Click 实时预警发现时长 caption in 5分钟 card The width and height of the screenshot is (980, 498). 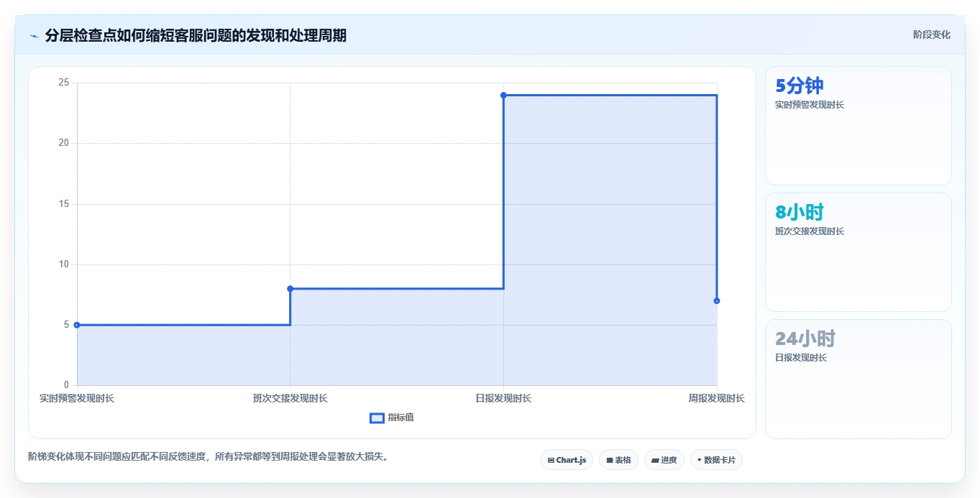810,105
